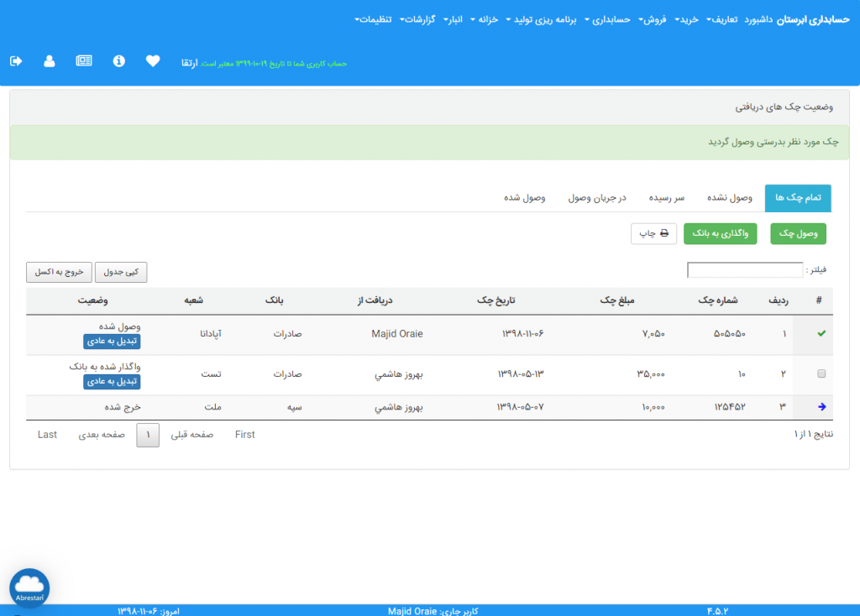Image resolution: width=860 pixels, height=616 pixels.
Task: Open the user profile icon
Action: (x=50, y=60)
